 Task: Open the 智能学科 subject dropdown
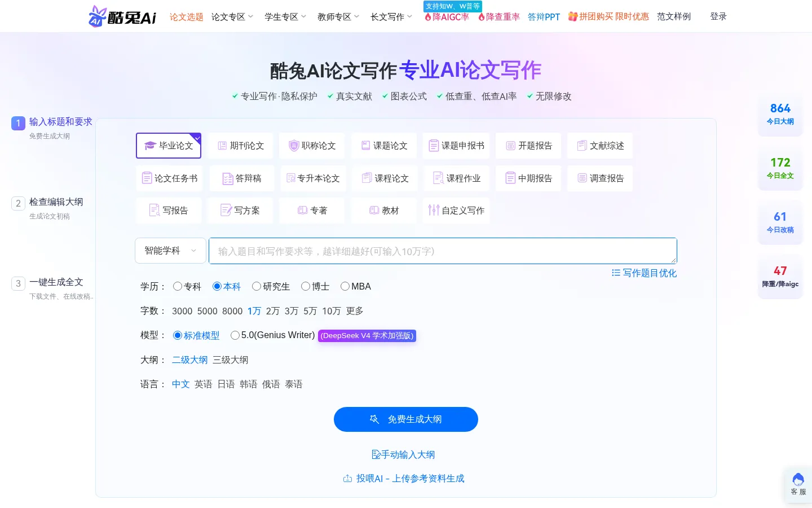[x=170, y=251]
